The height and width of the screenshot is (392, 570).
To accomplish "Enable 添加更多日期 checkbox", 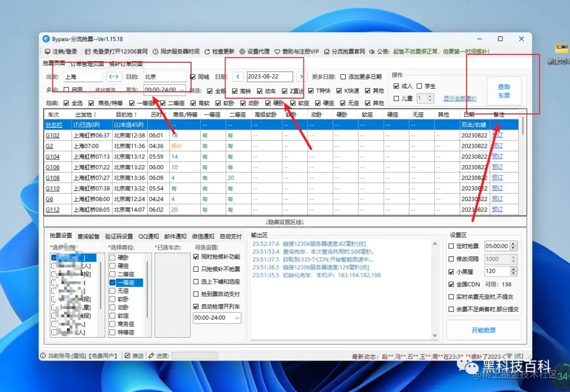I will point(343,77).
